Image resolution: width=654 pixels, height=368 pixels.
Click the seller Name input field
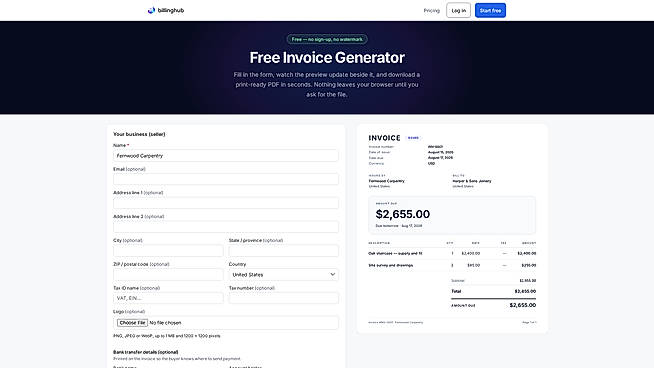click(226, 156)
